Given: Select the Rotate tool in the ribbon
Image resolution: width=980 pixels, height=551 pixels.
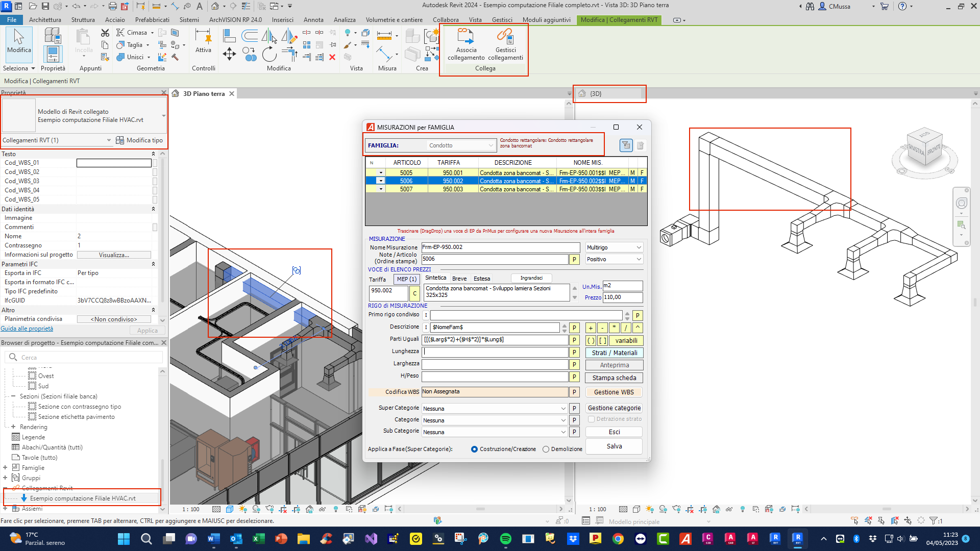Looking at the screenshot, I should tap(269, 54).
